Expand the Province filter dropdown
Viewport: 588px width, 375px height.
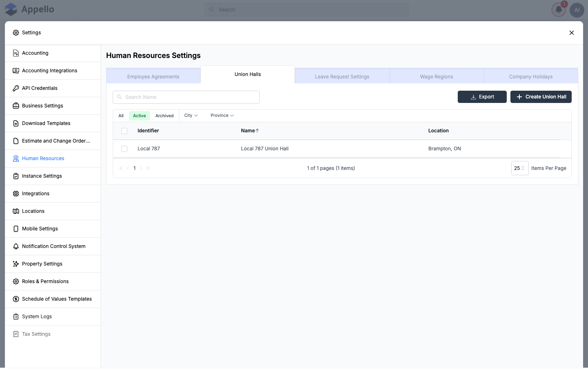[222, 116]
